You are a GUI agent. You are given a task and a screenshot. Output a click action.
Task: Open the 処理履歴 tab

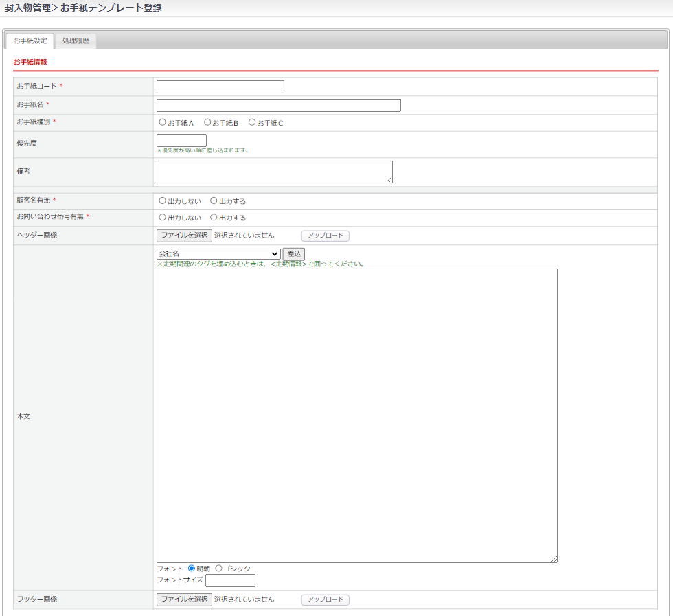[x=76, y=41]
